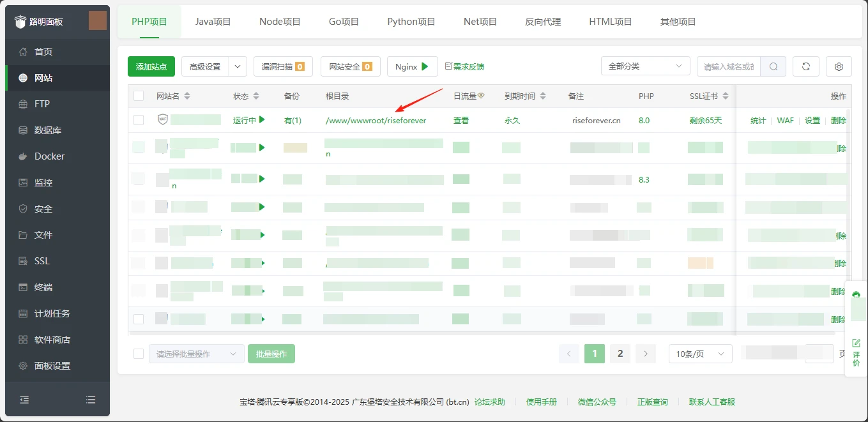Switch to the 其他项目 tab
Image resolution: width=868 pixels, height=422 pixels.
[678, 22]
